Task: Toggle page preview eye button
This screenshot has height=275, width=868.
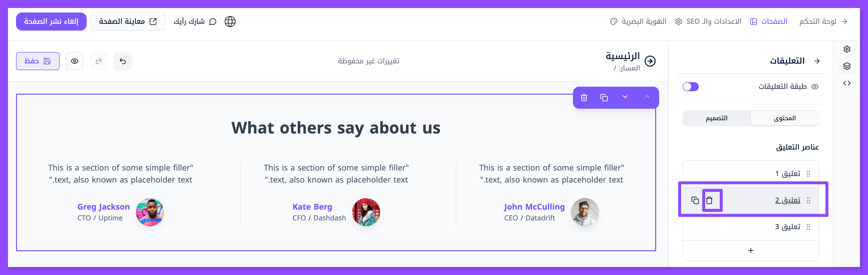Action: 74,61
